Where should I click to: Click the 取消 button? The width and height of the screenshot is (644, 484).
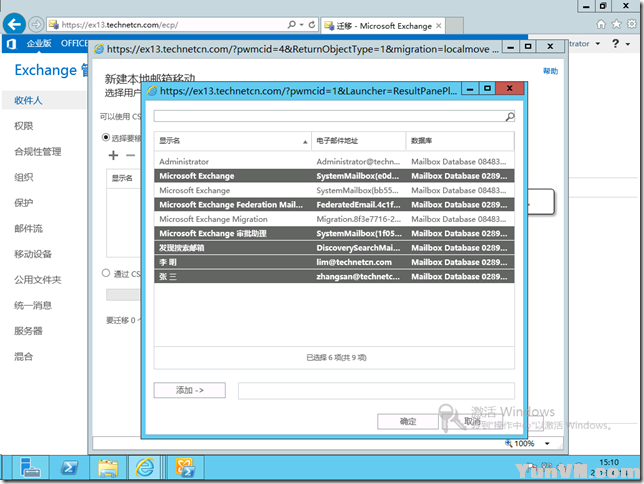coord(472,422)
